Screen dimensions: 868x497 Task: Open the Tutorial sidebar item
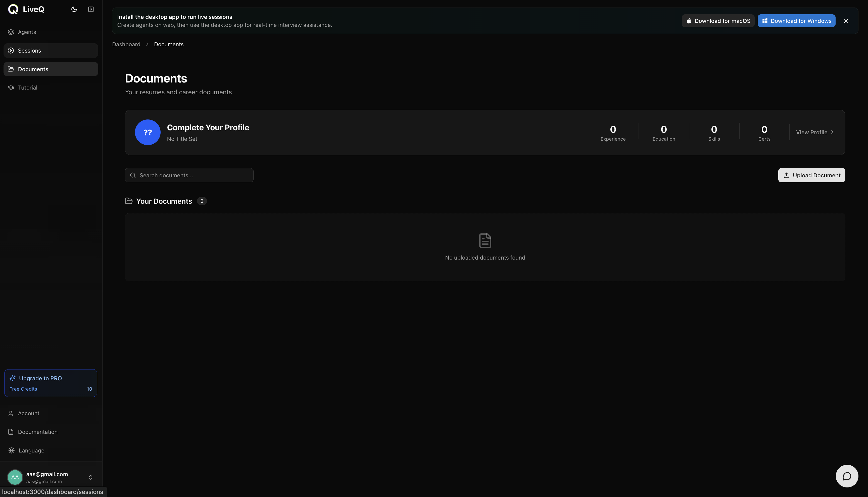click(51, 88)
